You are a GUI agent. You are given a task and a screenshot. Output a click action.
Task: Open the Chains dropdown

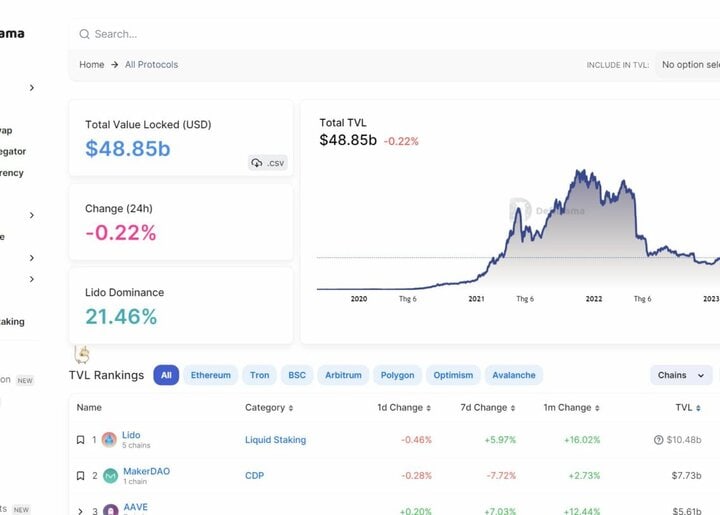(x=680, y=375)
